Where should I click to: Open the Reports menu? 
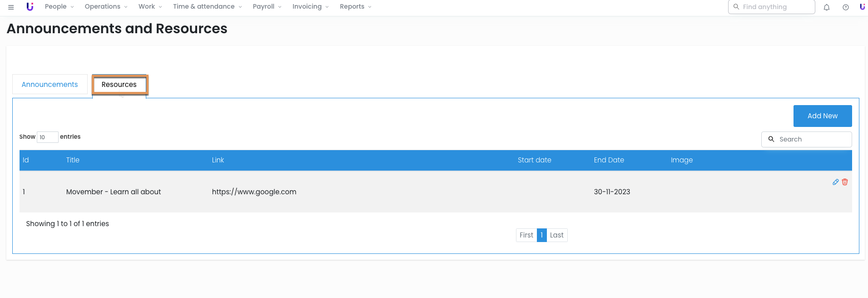pyautogui.click(x=355, y=7)
